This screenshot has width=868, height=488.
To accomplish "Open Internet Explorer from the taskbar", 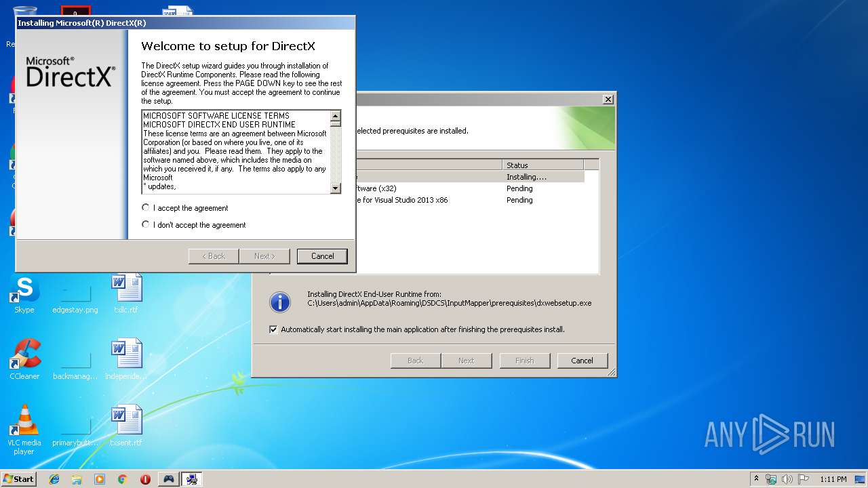I will point(54,479).
